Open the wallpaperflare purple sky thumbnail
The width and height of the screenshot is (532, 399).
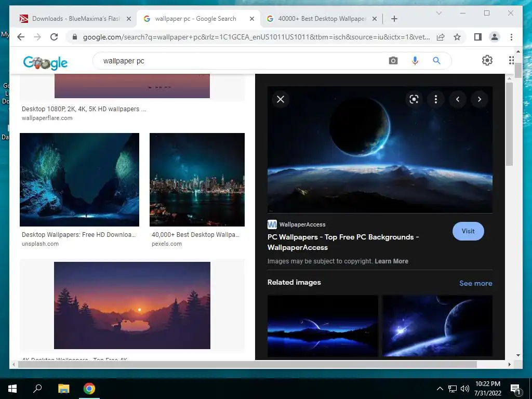click(x=132, y=86)
